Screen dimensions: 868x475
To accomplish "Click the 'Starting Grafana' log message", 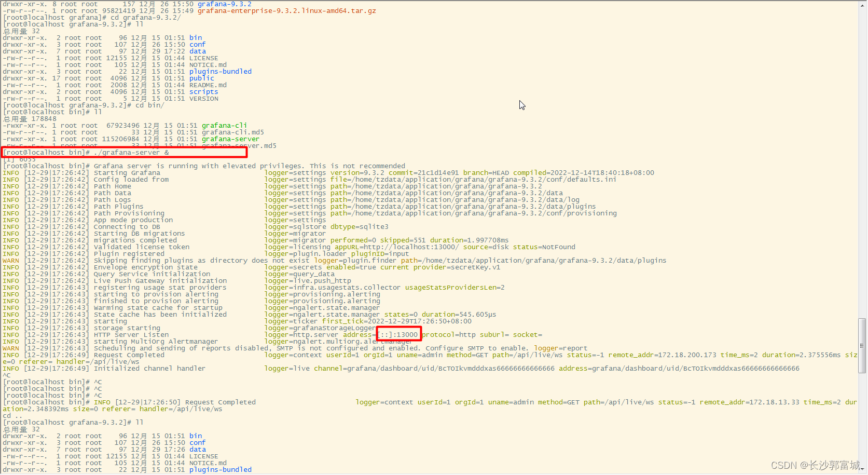I will coord(127,173).
